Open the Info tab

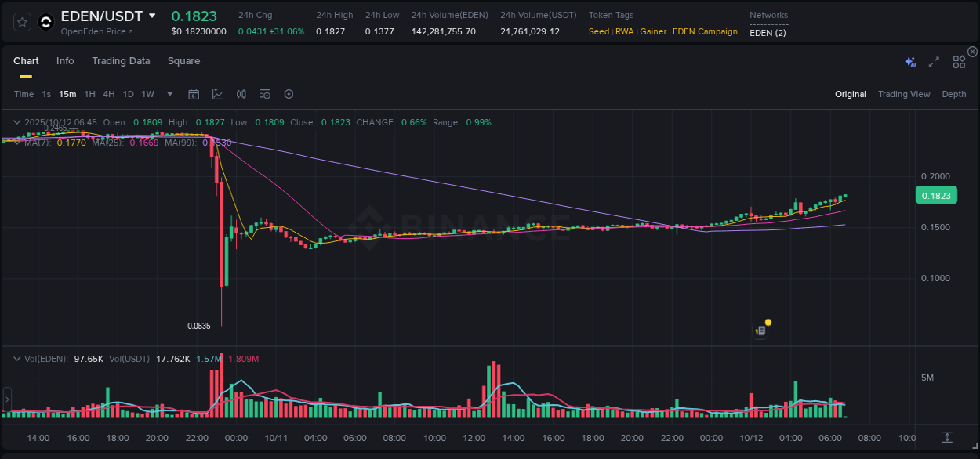coord(65,61)
